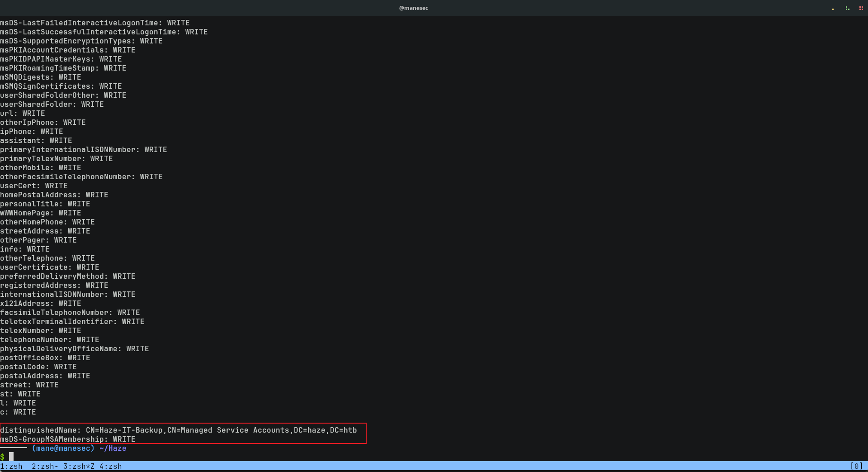Click the physicalDeliveryOfficeName: WRITE line
868x472 pixels.
point(75,348)
